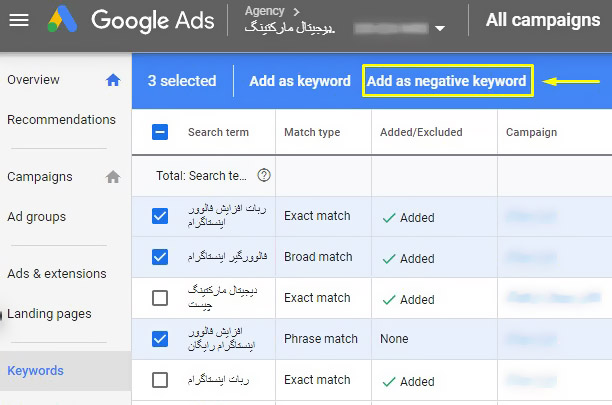Check the checkbox for the unselected Exact match row below Broad match
Viewport: 612px width, 405px height.
click(x=160, y=298)
